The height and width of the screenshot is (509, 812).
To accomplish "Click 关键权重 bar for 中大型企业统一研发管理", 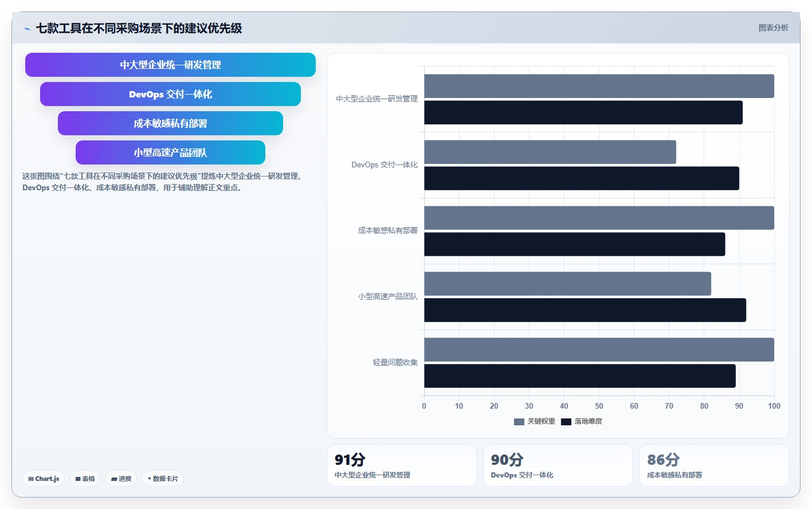I will click(x=599, y=86).
